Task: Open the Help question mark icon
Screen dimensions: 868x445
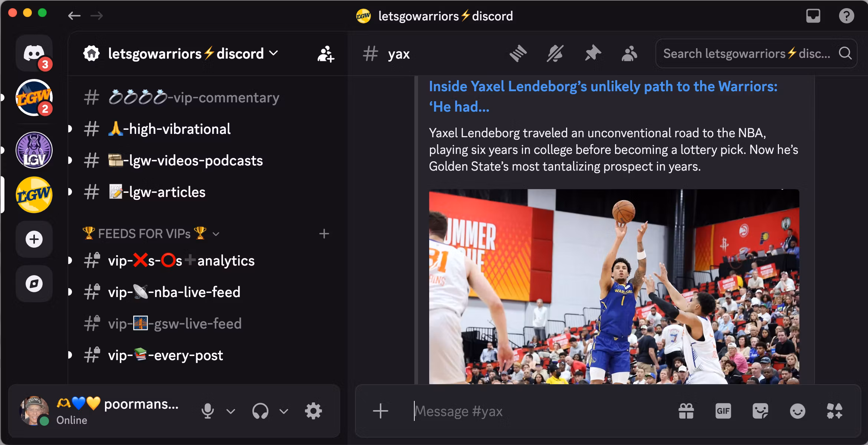Action: tap(846, 16)
